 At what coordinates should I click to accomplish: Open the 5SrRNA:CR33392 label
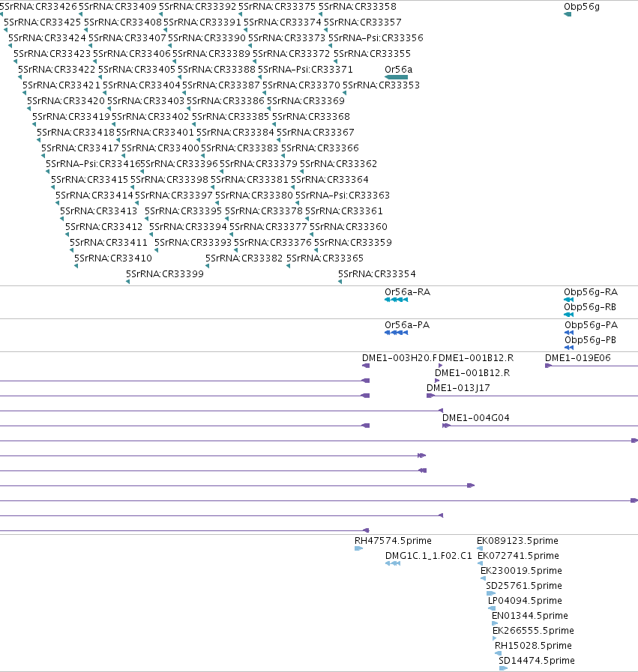coord(198,7)
